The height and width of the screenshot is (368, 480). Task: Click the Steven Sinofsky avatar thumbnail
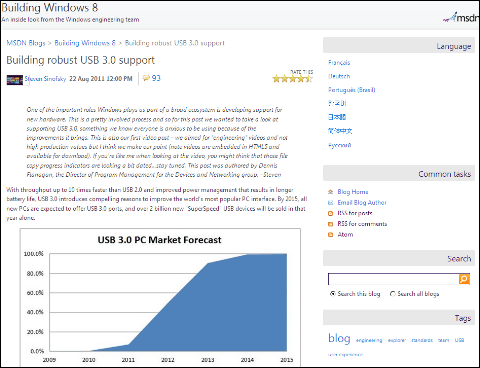pos(15,80)
